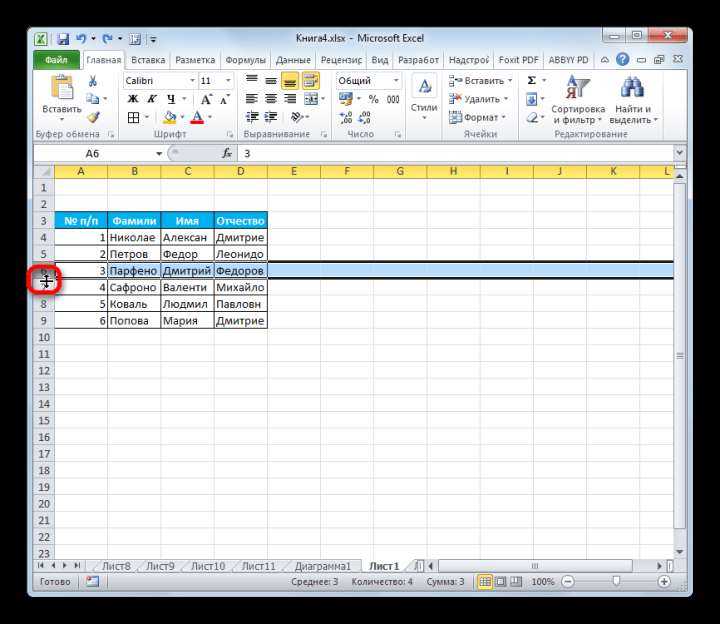
Task: Click the fx insert function button
Action: click(x=227, y=153)
